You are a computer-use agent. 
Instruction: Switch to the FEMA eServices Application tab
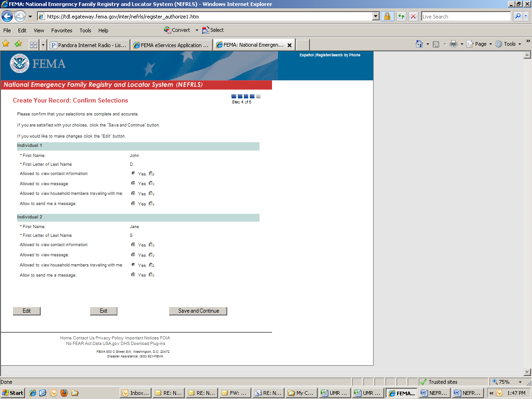point(171,45)
